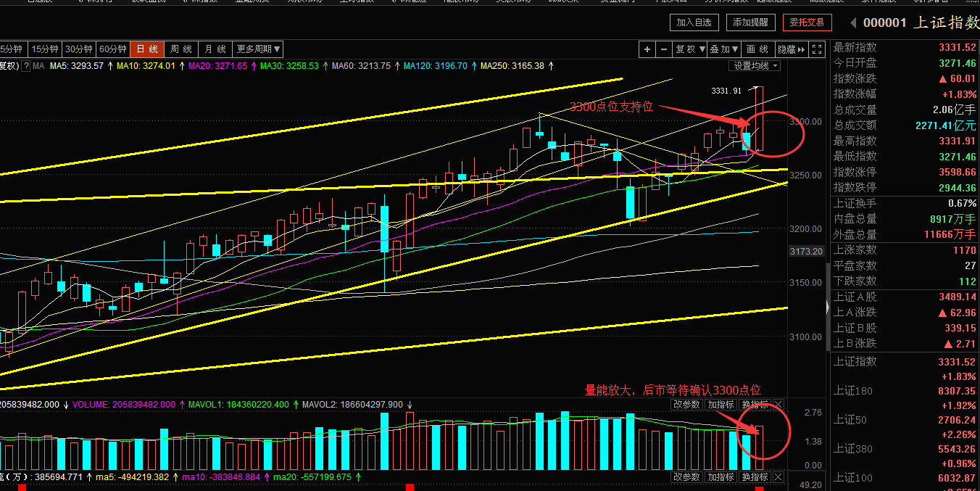Open 委托交易 trading button
The height and width of the screenshot is (491, 980).
point(807,22)
